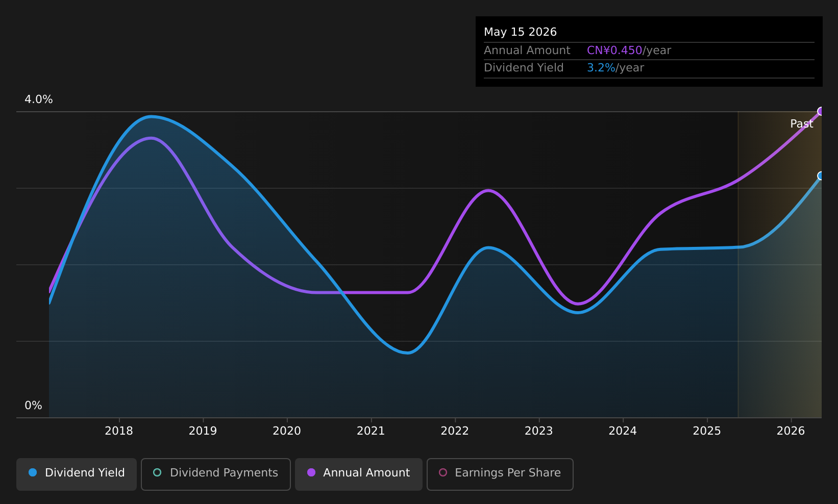Toggle the Annual Amount legend button

[359, 474]
